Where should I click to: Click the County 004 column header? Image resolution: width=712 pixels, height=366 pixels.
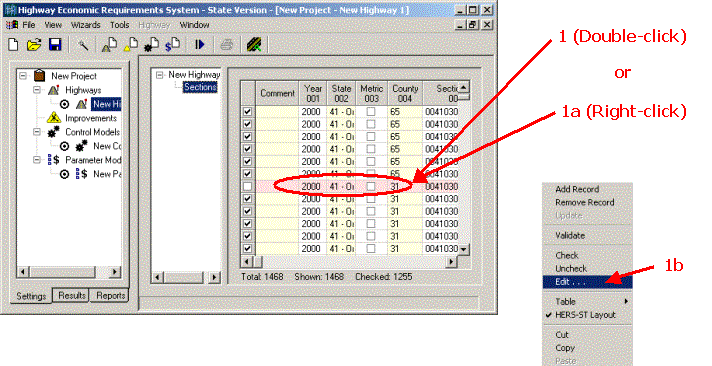405,94
